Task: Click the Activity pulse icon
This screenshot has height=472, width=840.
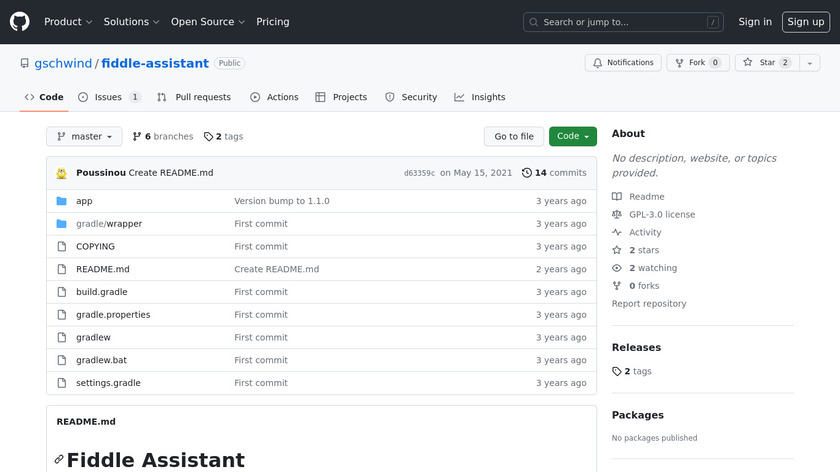Action: [x=617, y=233]
